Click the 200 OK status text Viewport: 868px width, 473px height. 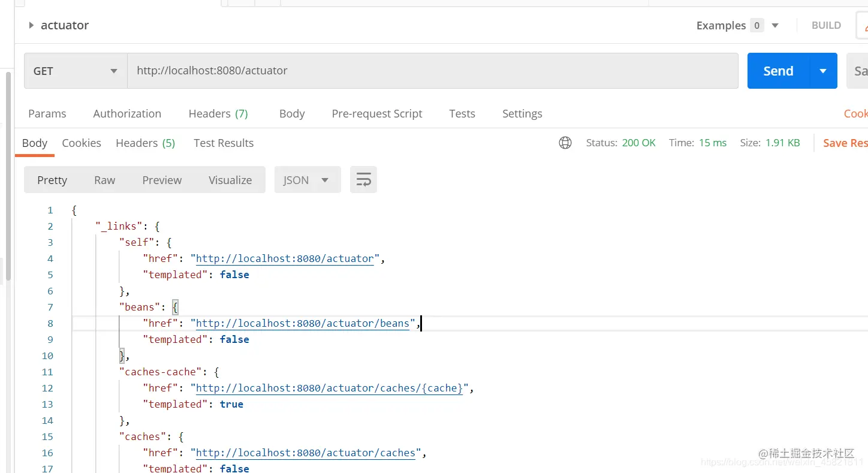click(639, 143)
